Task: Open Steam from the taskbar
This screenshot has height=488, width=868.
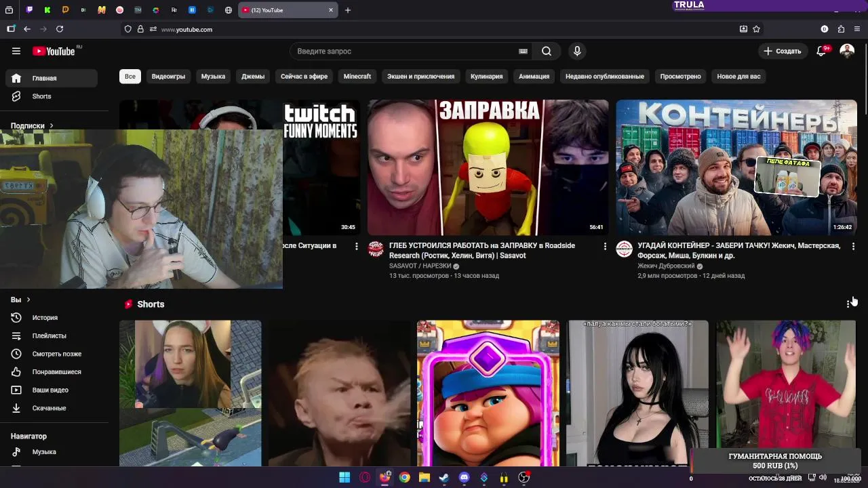Action: (444, 478)
